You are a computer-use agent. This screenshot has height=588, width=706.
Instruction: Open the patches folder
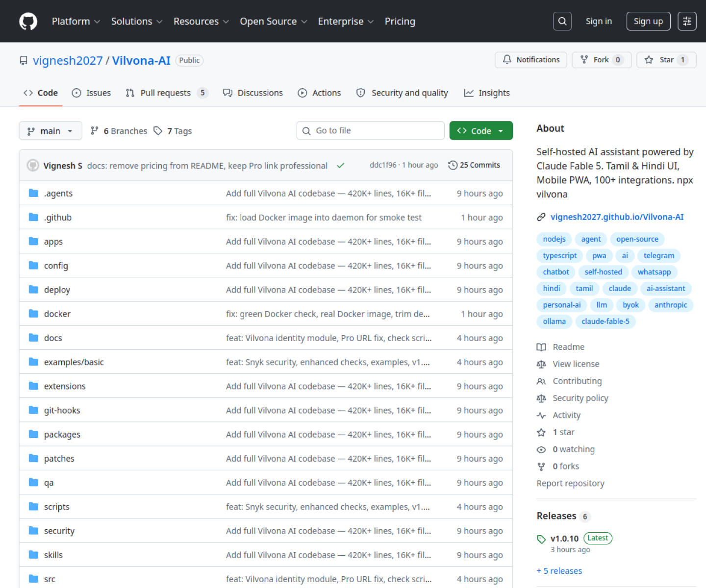coord(59,459)
